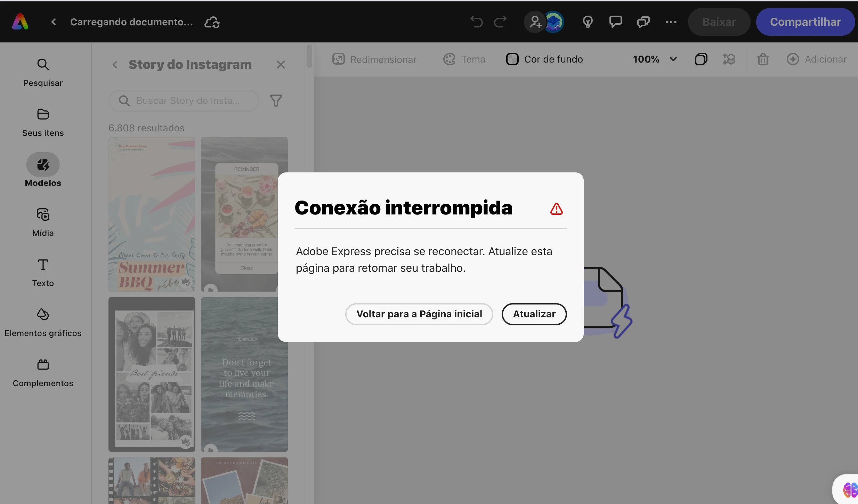Open the Elementos gráficos sidebar tab
Screen dimensions: 858x504
click(x=43, y=322)
